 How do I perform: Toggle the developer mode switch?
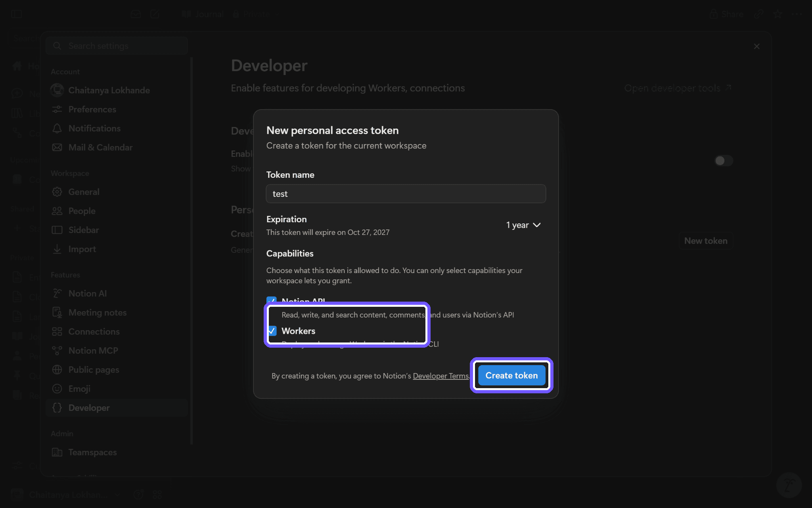(723, 161)
